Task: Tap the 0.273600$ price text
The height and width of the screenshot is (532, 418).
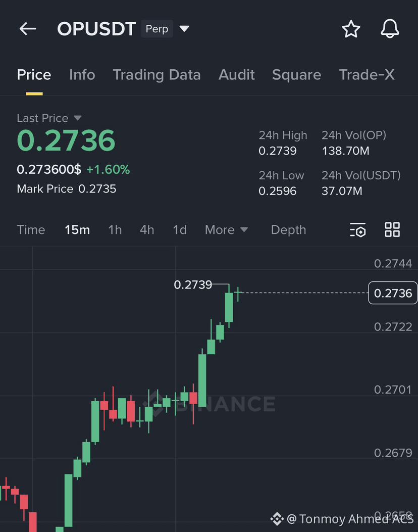Action: 49,170
